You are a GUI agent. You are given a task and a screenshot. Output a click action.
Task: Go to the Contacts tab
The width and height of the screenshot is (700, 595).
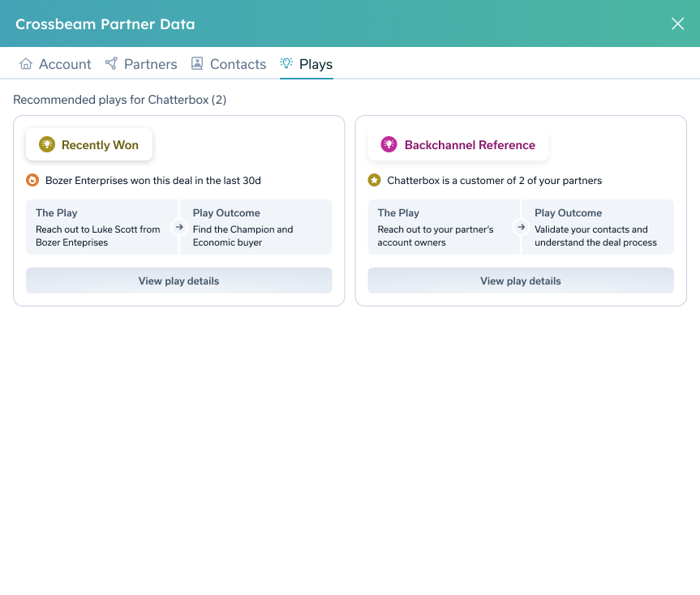238,64
